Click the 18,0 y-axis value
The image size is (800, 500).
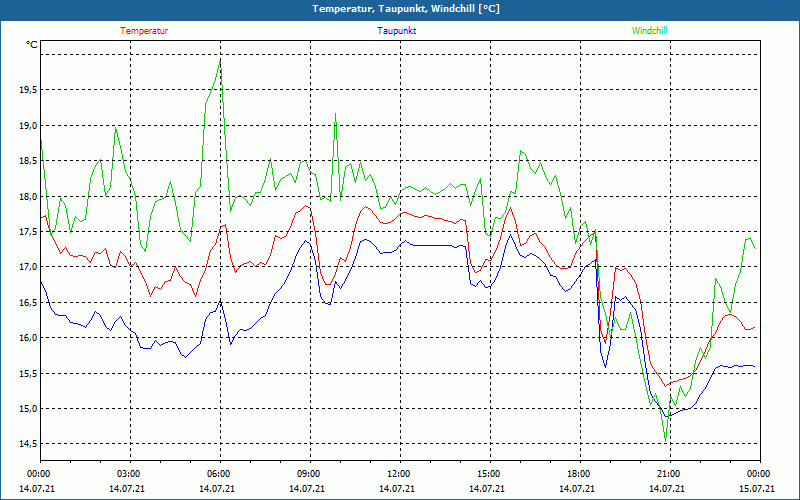[28, 196]
